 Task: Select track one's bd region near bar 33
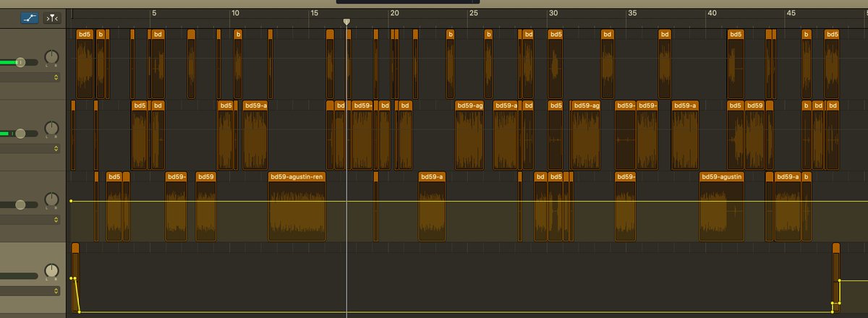click(x=608, y=64)
